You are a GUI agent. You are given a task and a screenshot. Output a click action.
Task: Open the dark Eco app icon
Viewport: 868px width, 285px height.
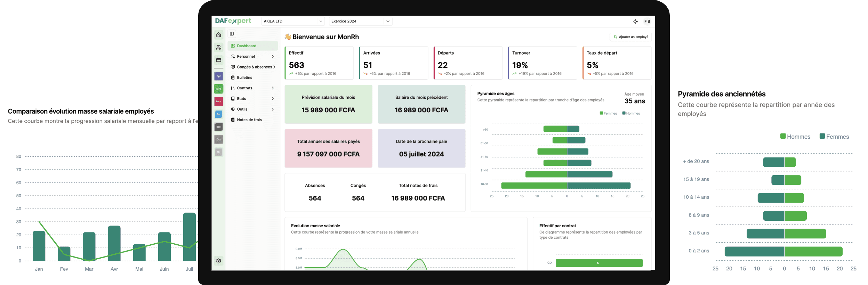coord(218,127)
